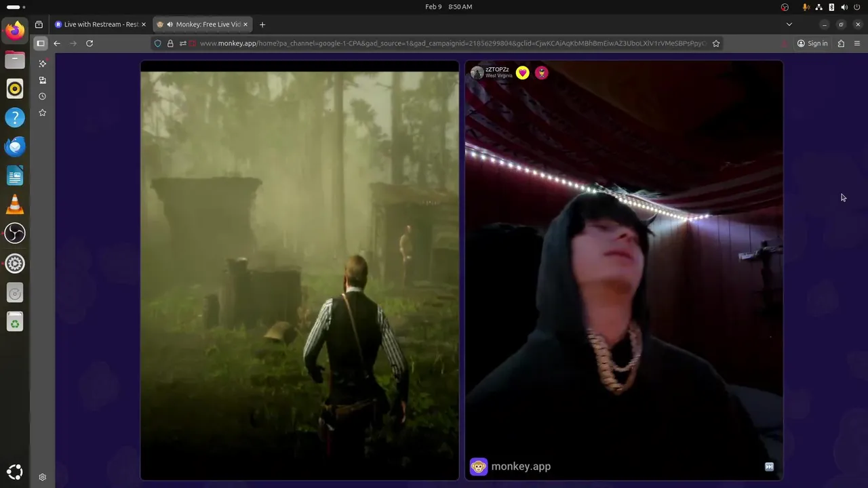This screenshot has height=488, width=868.
Task: Mute audio on the Monkey tab speaker icon
Action: tap(170, 24)
